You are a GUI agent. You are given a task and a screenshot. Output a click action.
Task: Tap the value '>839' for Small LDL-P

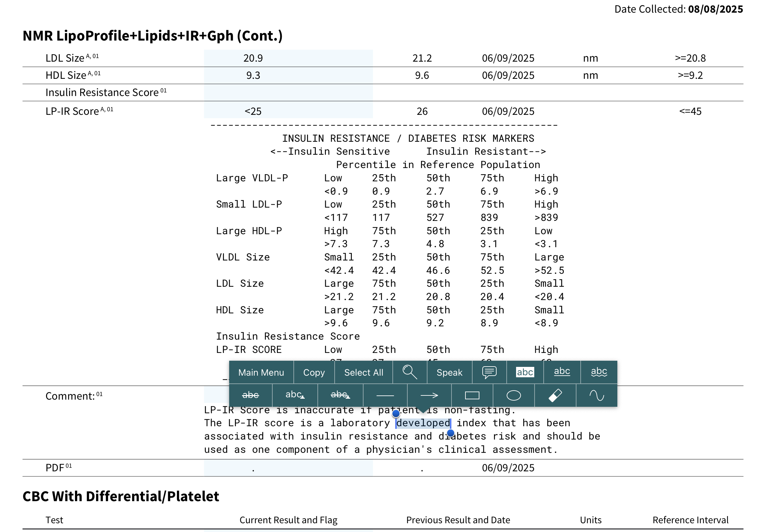point(546,218)
